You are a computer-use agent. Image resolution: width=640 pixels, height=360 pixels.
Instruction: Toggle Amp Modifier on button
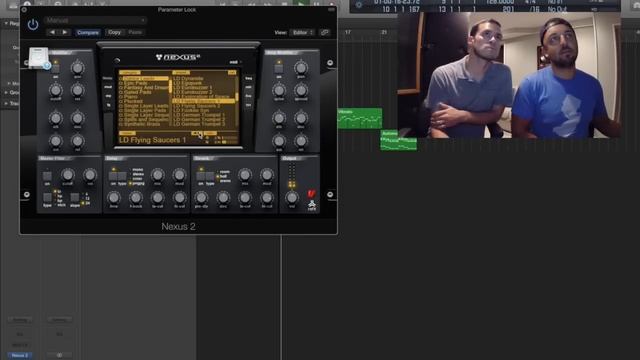[x=279, y=69]
